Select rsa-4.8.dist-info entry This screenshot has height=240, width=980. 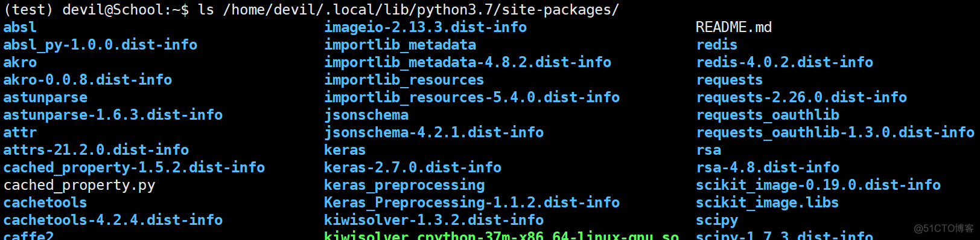(x=768, y=167)
